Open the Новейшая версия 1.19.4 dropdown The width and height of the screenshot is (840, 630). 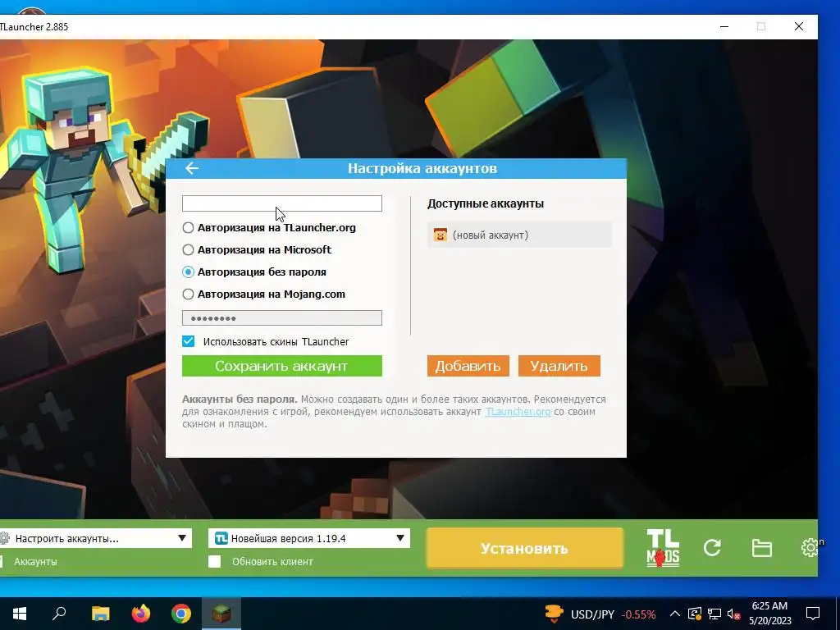coord(309,538)
